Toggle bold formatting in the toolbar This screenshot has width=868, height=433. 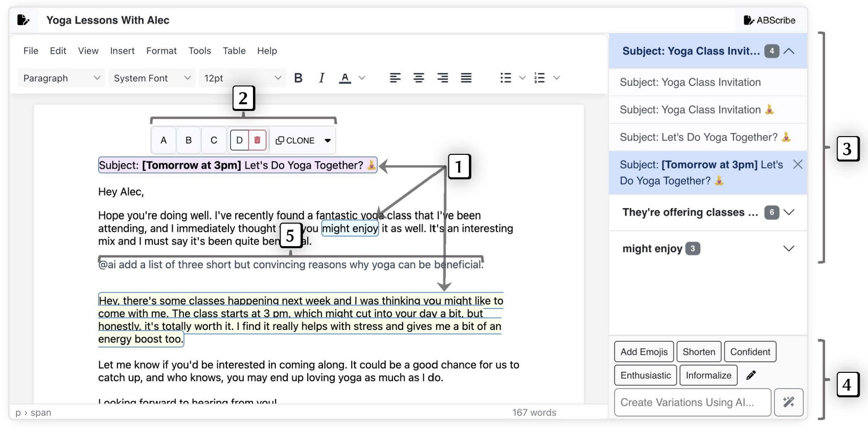(x=298, y=78)
